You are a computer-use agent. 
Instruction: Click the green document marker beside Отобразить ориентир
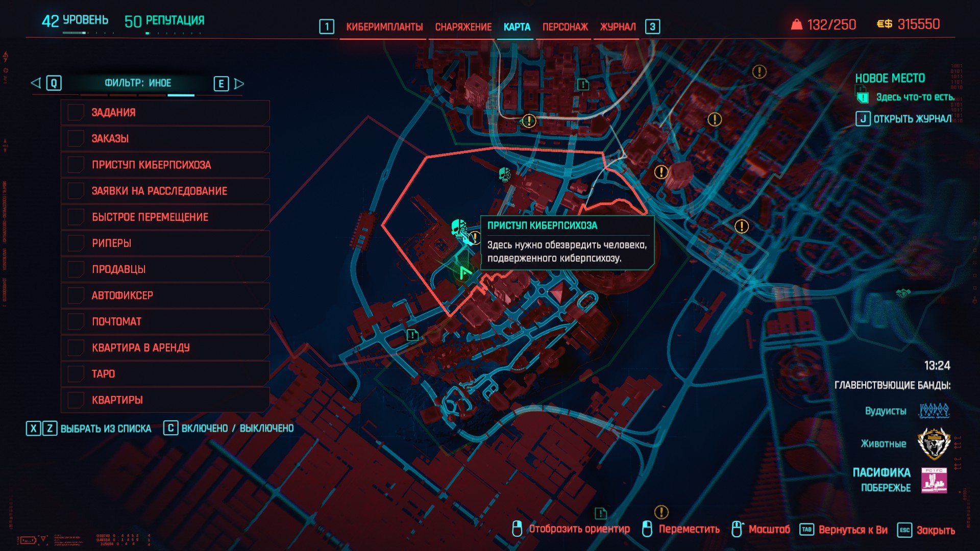[601, 513]
